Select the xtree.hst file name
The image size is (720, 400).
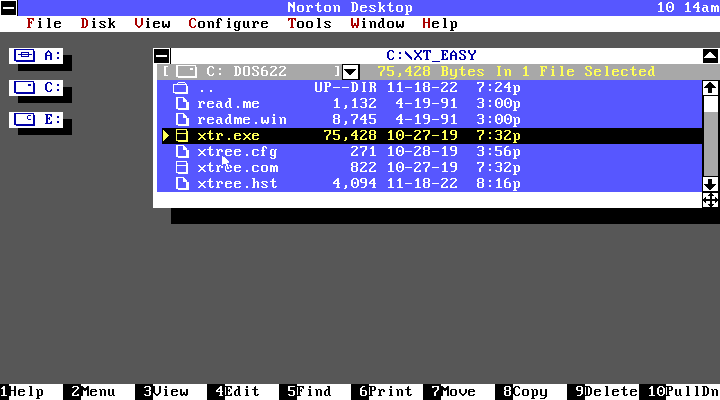coord(237,184)
